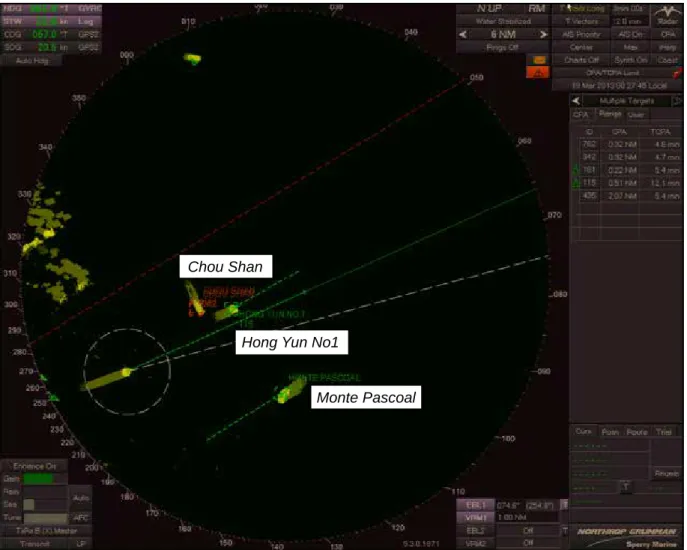687x550 pixels.
Task: Switch to the Range sort tab
Action: (x=610, y=114)
